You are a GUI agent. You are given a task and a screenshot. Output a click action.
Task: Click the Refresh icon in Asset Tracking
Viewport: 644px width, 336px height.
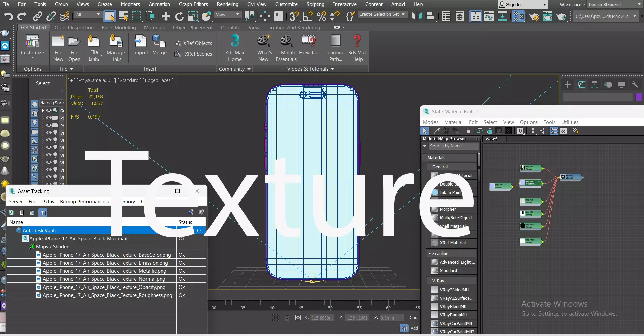[11, 213]
